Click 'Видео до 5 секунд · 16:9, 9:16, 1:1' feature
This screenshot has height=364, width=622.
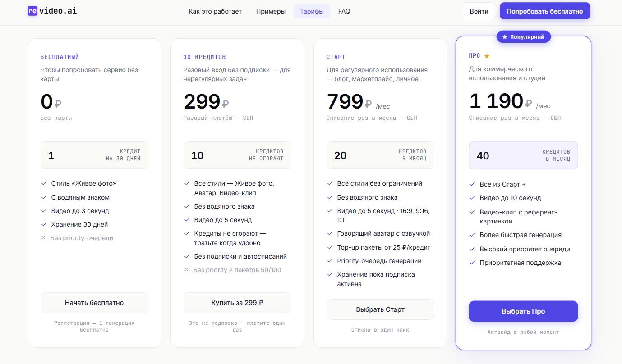pos(383,215)
